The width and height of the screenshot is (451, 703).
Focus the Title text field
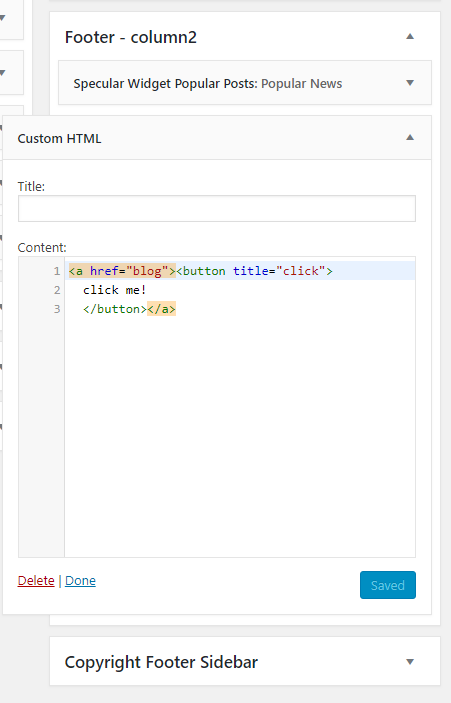[217, 208]
